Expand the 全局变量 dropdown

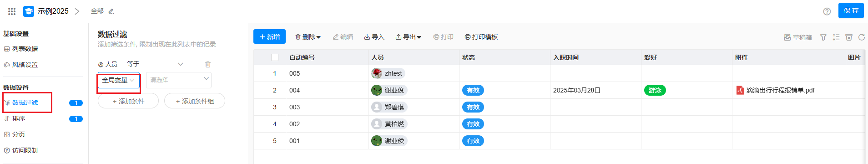119,80
